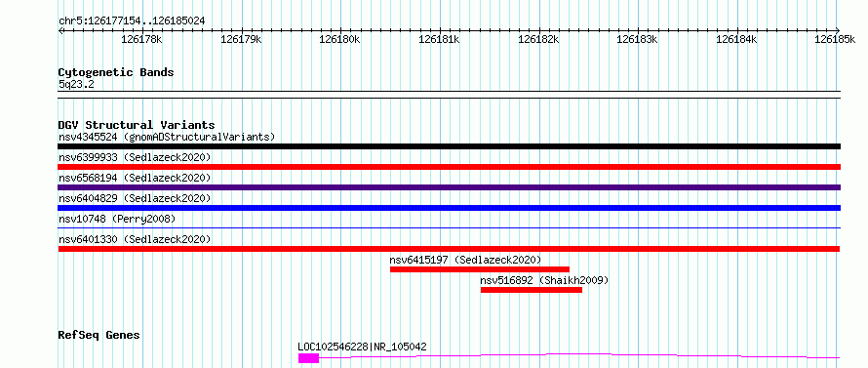Click the thin blue nsv10748 line
Viewport: 868px width, 368px height.
click(449, 227)
